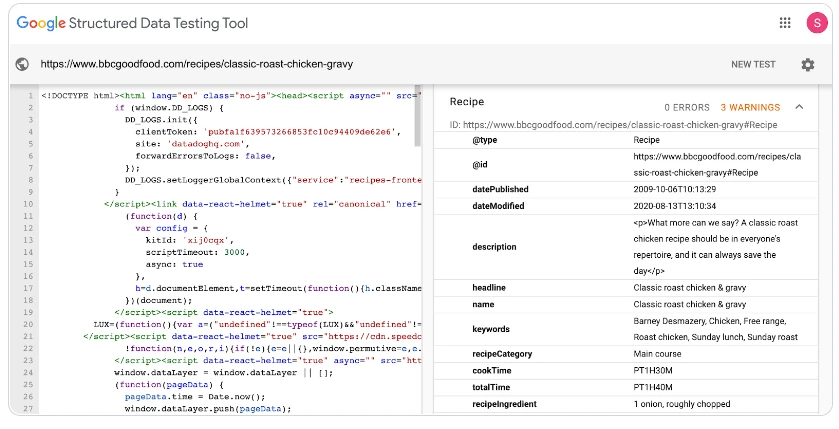Select the description property label
Image resolution: width=839 pixels, height=429 pixels.
pos(494,247)
